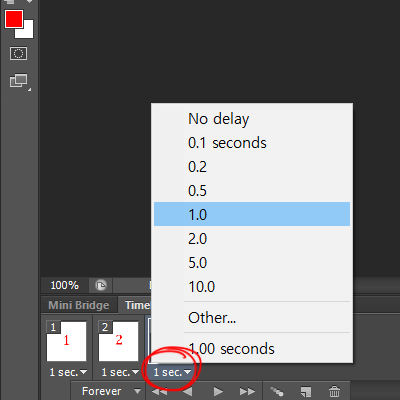The height and width of the screenshot is (400, 400).
Task: Go to previous frame button
Action: click(x=188, y=391)
